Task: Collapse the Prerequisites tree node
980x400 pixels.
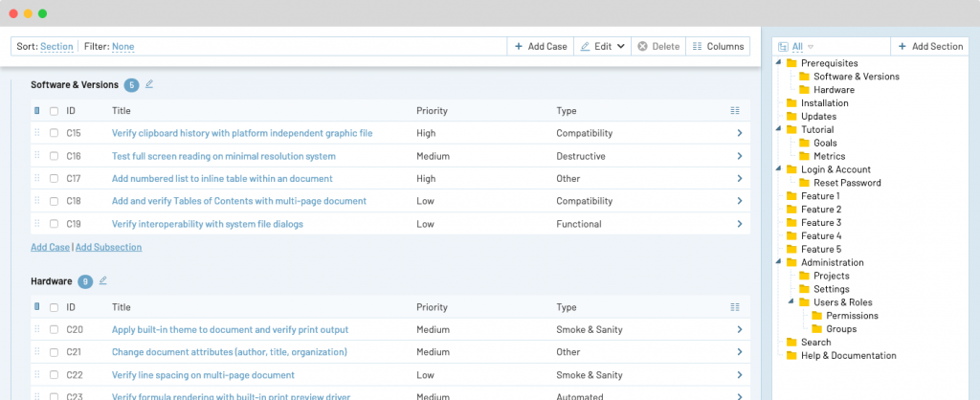Action: point(778,62)
